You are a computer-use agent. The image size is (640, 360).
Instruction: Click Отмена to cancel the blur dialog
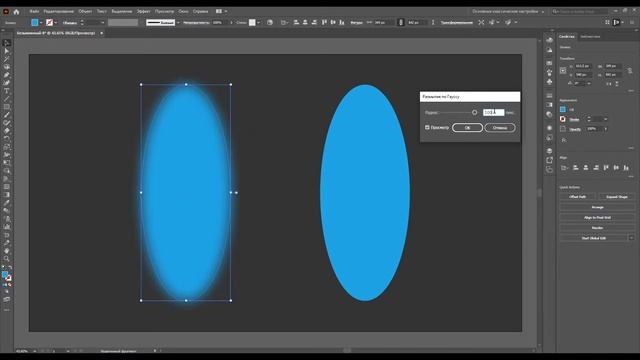[500, 128]
